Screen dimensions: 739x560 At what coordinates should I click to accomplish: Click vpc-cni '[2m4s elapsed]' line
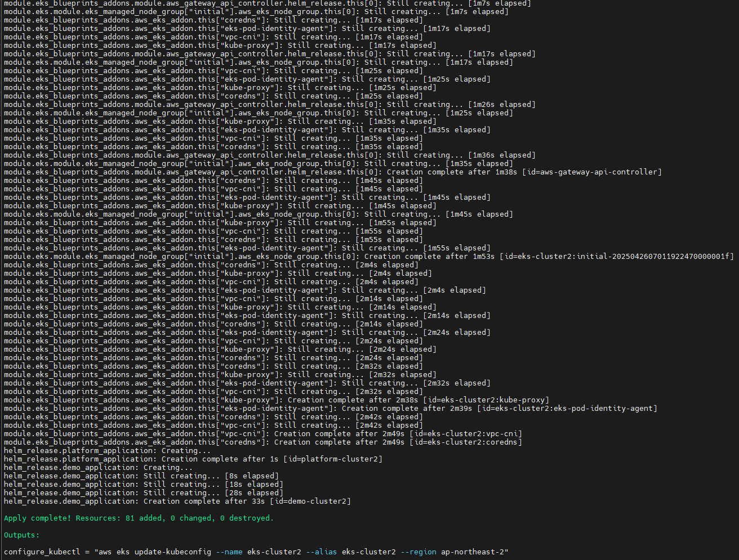tap(211, 281)
